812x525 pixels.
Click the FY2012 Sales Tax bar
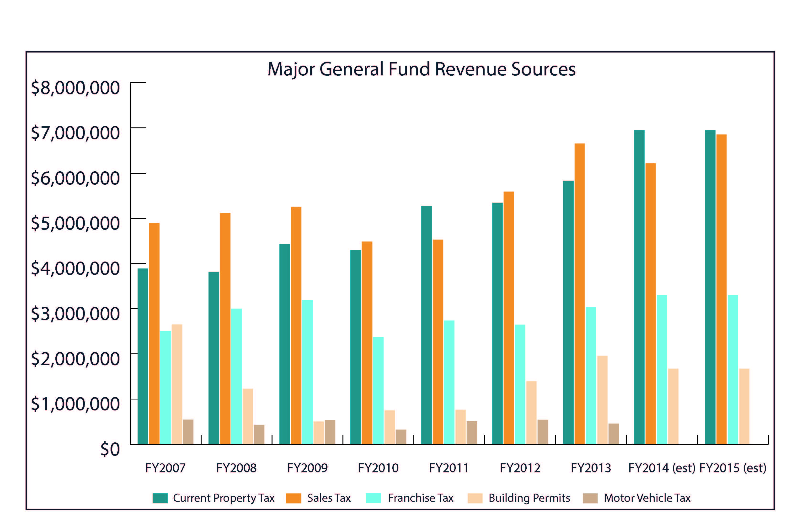[x=509, y=318]
